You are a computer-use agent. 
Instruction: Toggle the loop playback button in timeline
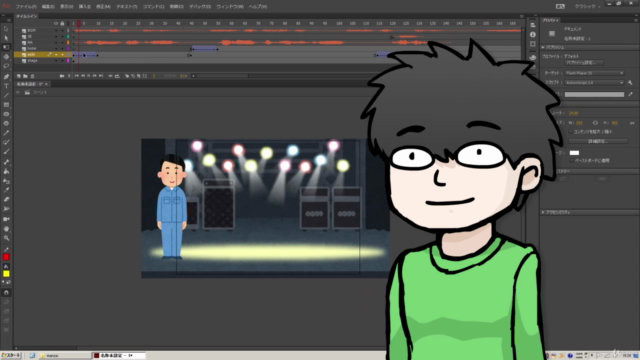tap(117, 76)
